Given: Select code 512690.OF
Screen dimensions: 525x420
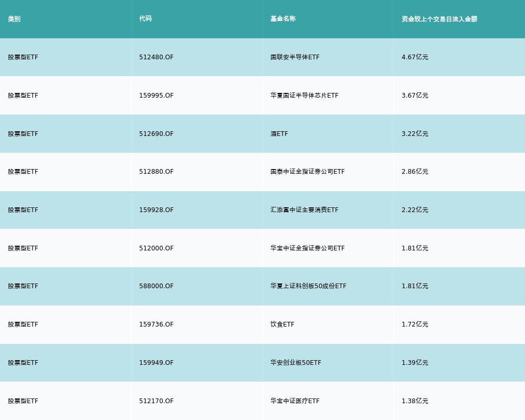Looking at the screenshot, I should (x=156, y=134).
